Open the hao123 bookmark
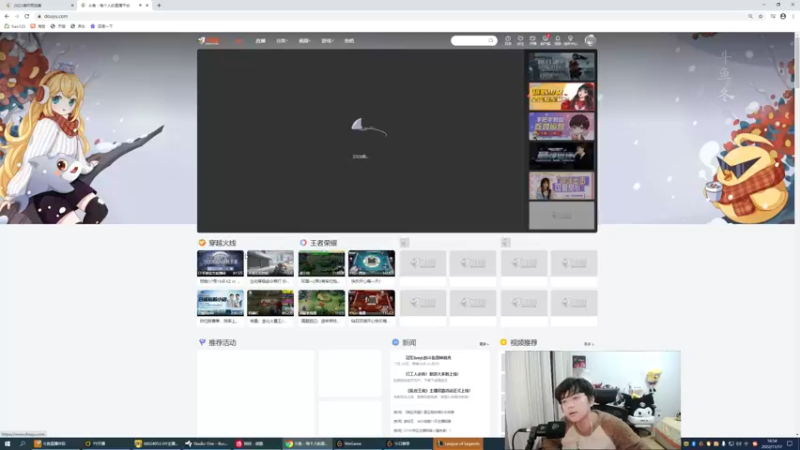This screenshot has height=450, width=800. tap(15, 26)
